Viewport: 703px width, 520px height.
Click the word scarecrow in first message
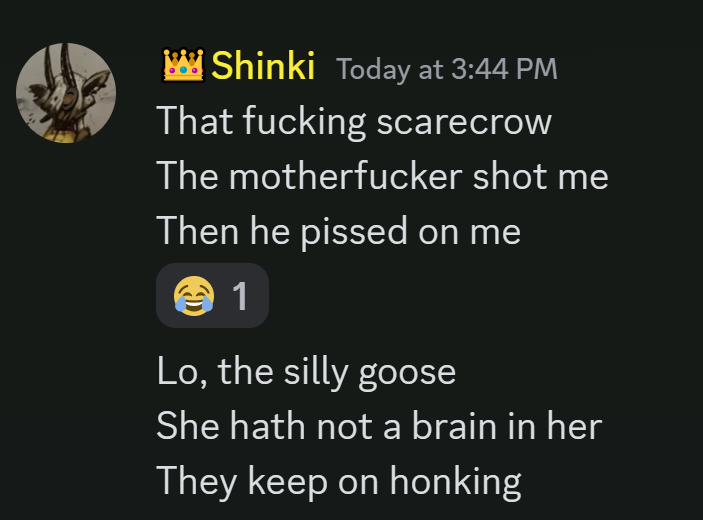tap(464, 122)
